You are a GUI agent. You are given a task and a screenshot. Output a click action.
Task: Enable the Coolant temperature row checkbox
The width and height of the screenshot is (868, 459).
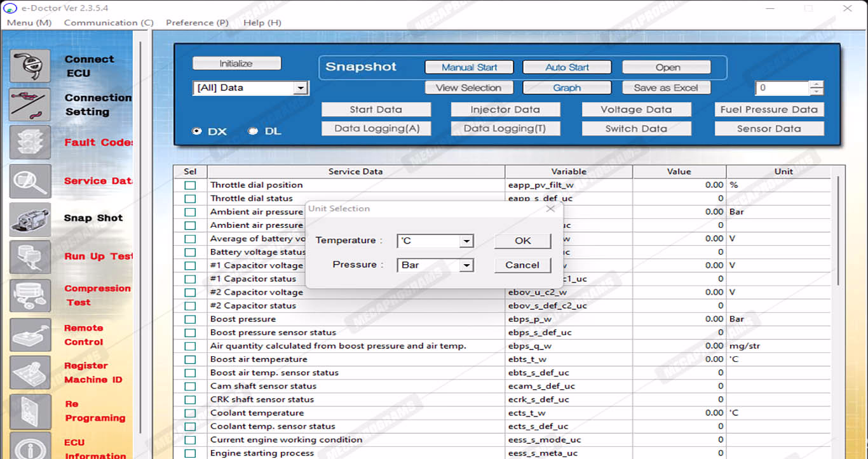(x=190, y=413)
